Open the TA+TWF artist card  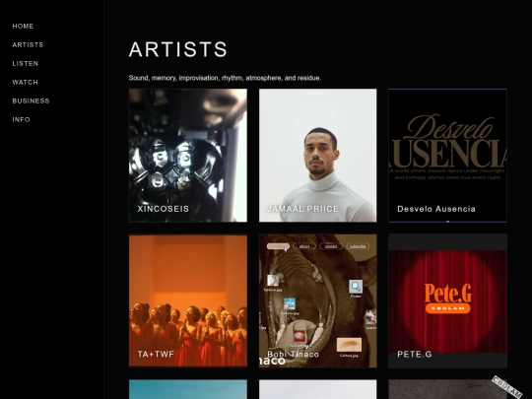coord(188,300)
